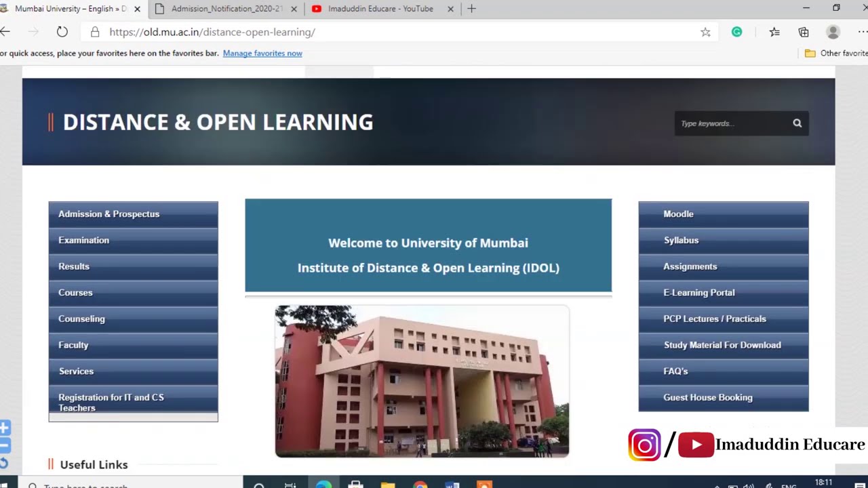Open the Syllabus link
868x488 pixels.
point(724,240)
